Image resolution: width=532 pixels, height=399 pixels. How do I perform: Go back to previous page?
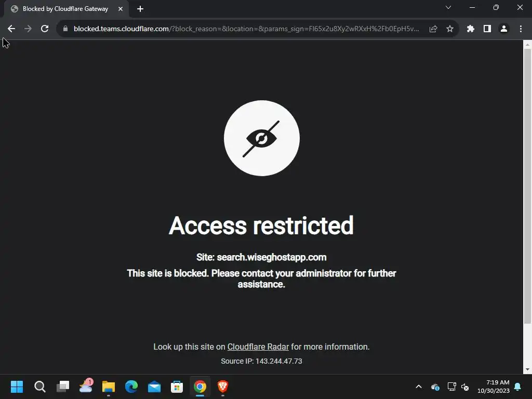11,29
